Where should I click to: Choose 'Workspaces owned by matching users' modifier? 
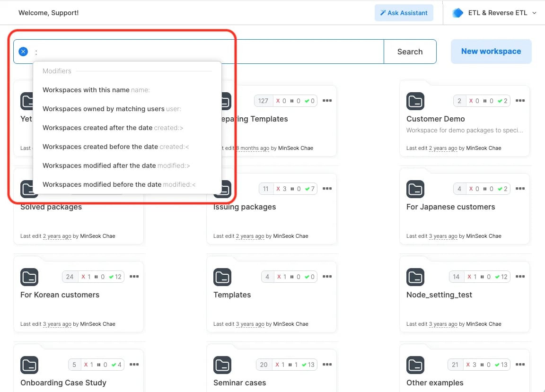pyautogui.click(x=127, y=109)
